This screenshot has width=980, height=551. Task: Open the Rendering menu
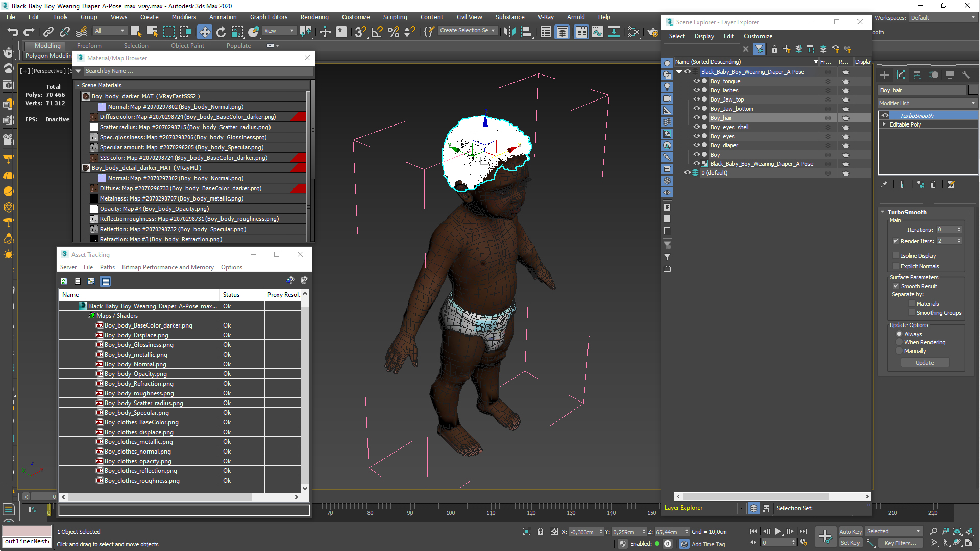pyautogui.click(x=314, y=17)
